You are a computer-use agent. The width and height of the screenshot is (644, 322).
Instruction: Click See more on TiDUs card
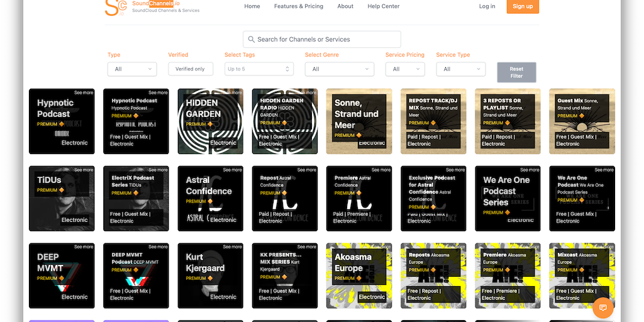click(x=84, y=170)
